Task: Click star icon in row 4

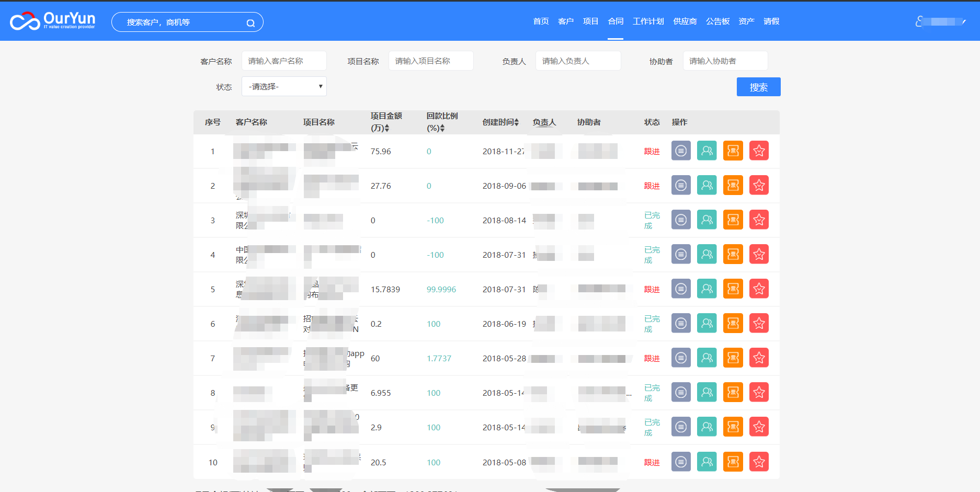Action: tap(759, 254)
